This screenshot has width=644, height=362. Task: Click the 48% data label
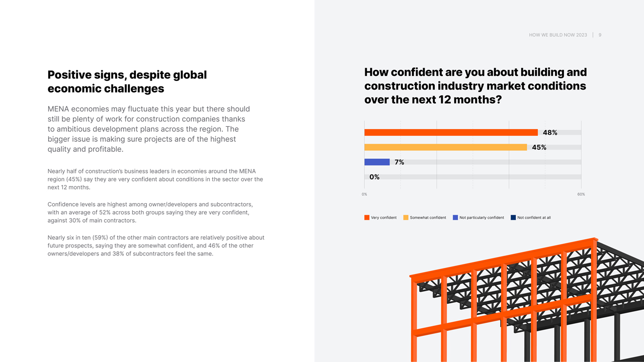pyautogui.click(x=550, y=133)
